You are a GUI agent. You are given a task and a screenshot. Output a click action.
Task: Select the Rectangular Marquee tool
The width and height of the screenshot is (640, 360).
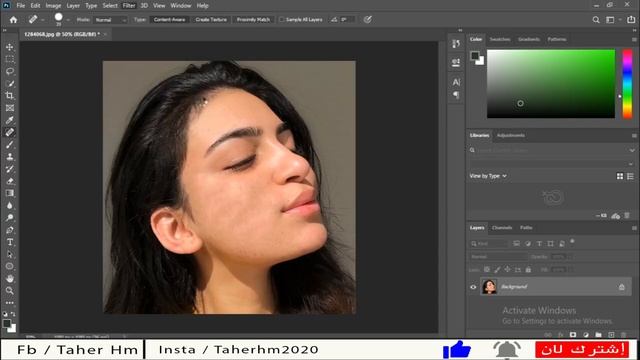[x=10, y=60]
